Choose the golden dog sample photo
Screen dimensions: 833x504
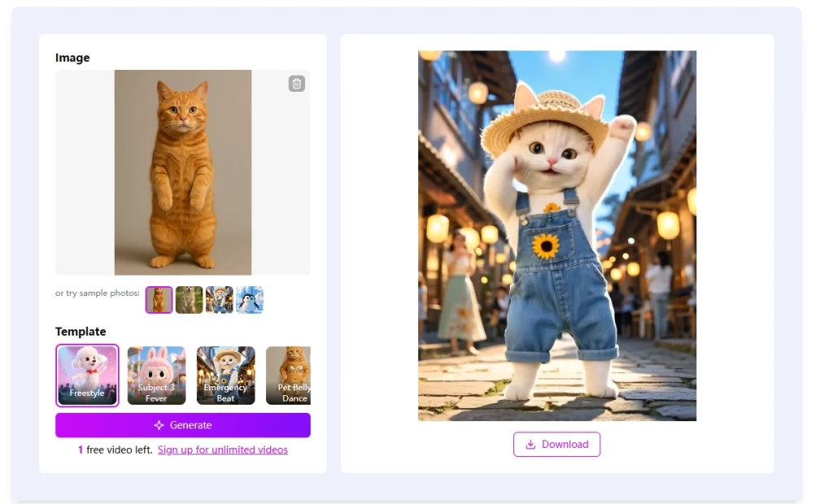[189, 300]
